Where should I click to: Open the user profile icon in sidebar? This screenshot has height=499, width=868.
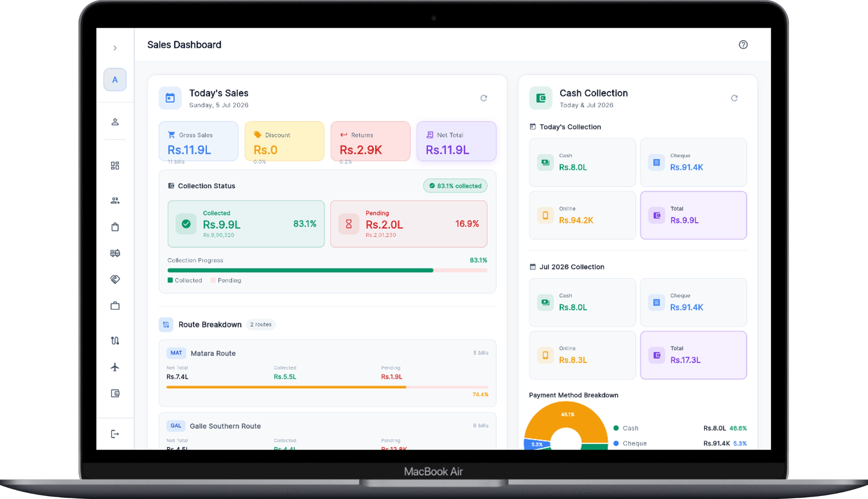[x=115, y=122]
